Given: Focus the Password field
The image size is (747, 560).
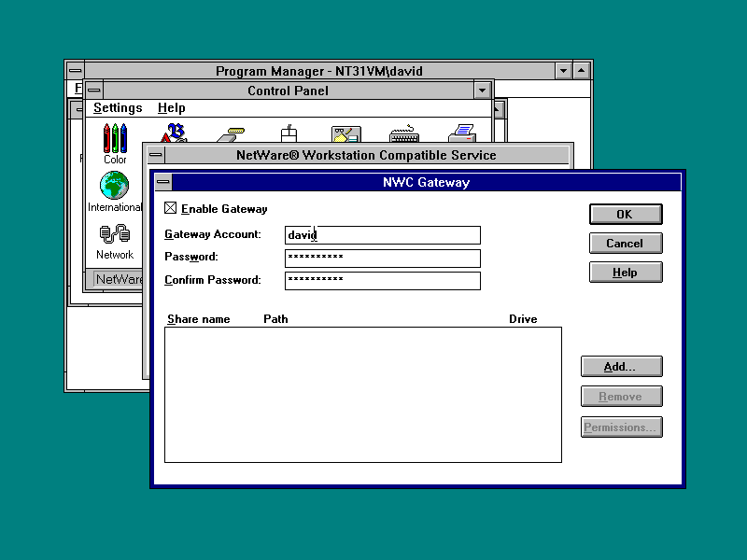Looking at the screenshot, I should click(383, 259).
